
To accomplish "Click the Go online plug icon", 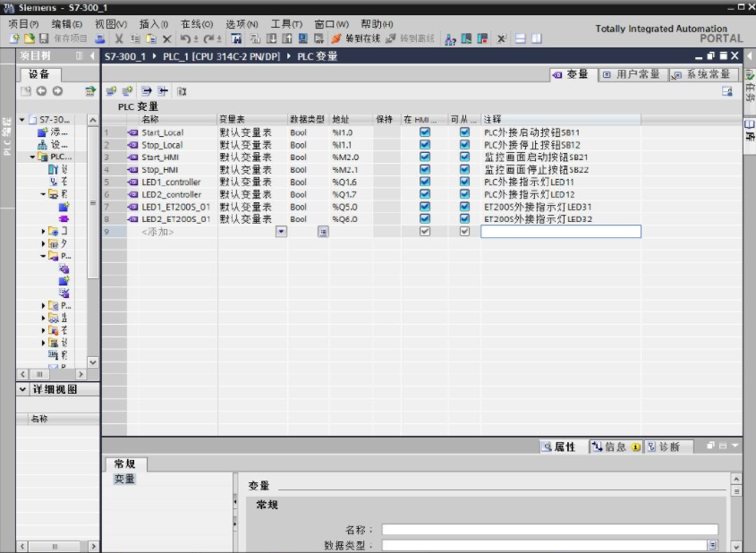I will [x=336, y=38].
